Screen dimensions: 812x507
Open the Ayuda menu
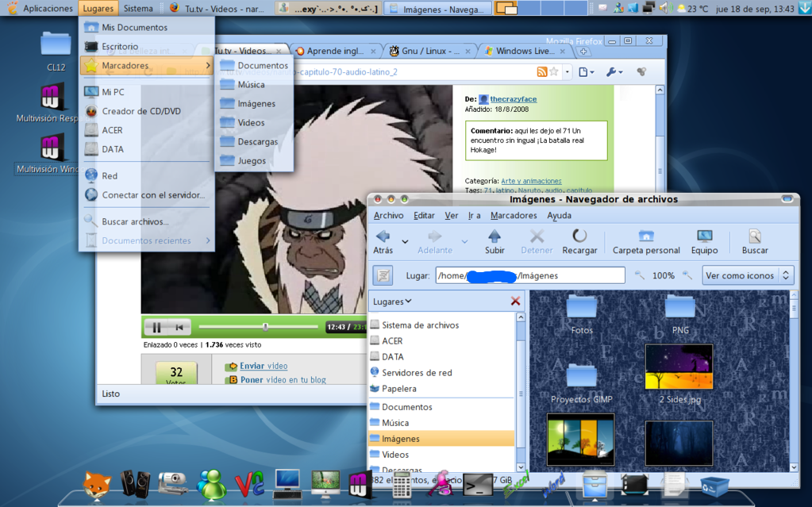click(x=560, y=216)
